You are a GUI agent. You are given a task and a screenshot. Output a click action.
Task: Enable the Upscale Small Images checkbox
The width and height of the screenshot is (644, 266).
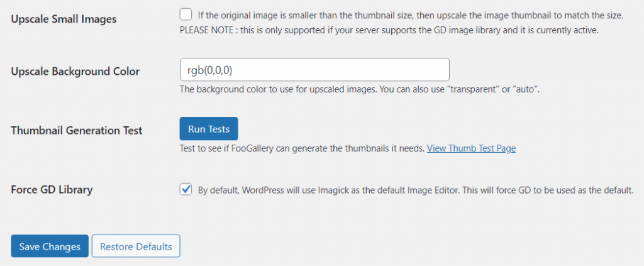(x=186, y=14)
